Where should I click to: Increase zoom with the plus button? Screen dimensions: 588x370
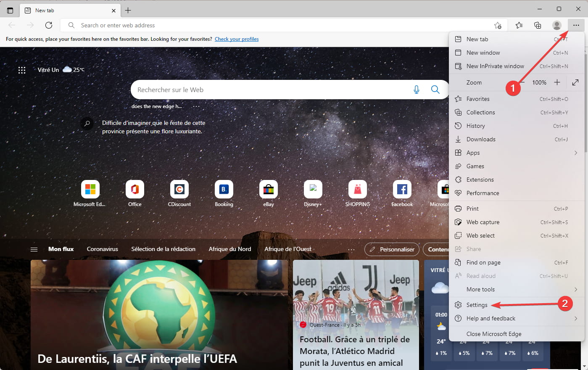click(557, 82)
